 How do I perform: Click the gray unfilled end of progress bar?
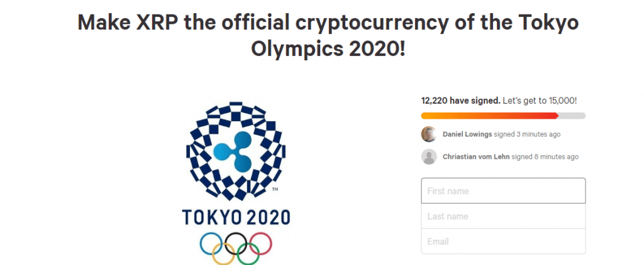point(572,116)
